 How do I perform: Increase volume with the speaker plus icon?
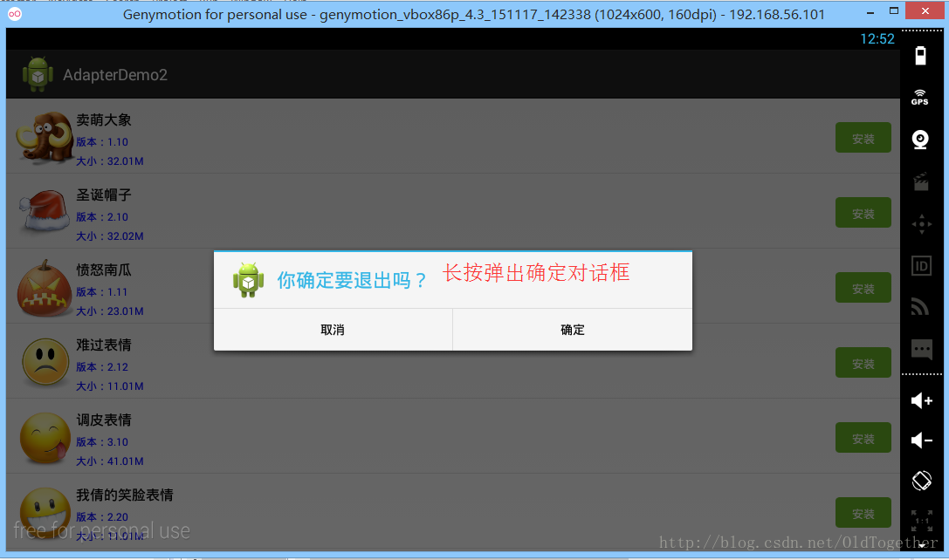point(922,400)
